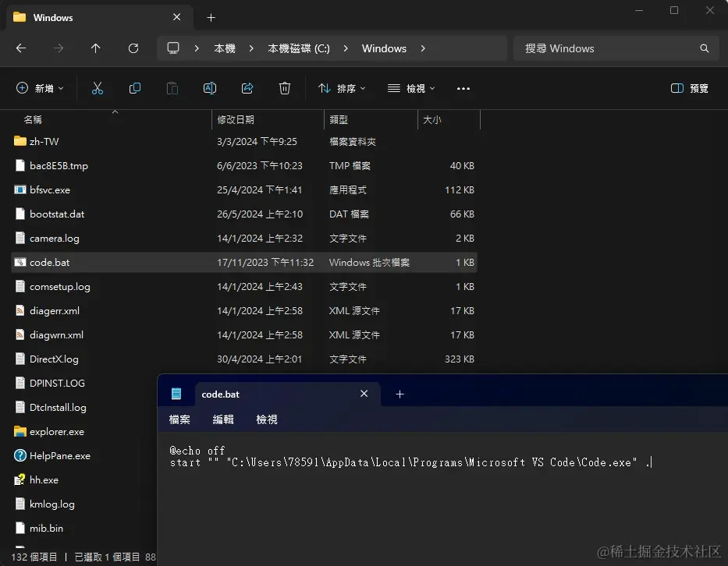728x566 pixels.
Task: Select DirectX.log file
Action: (x=244, y=359)
